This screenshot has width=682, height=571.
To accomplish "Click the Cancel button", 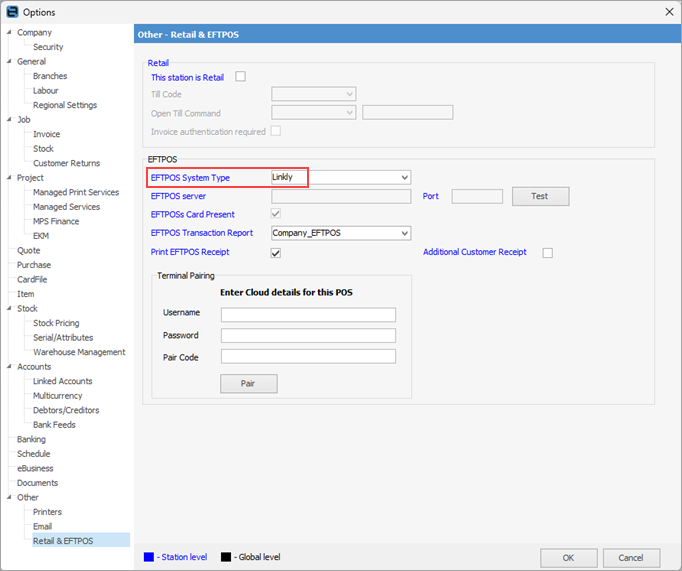I will pyautogui.click(x=631, y=557).
